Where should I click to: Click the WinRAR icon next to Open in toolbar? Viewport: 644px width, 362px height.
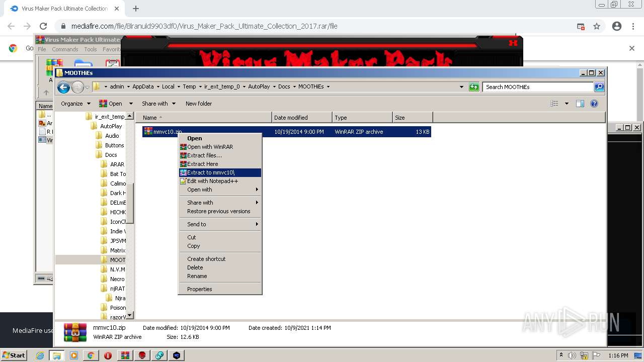(103, 104)
